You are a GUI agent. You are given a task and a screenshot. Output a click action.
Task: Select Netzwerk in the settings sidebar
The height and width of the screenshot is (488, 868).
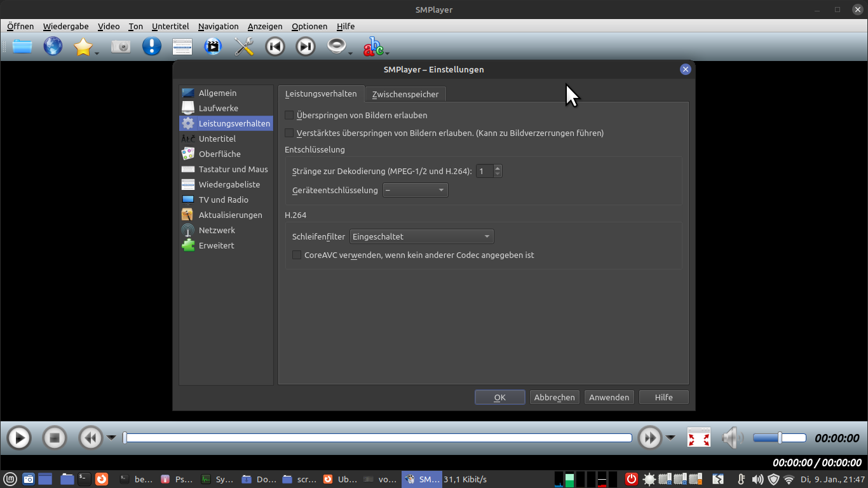point(226,230)
